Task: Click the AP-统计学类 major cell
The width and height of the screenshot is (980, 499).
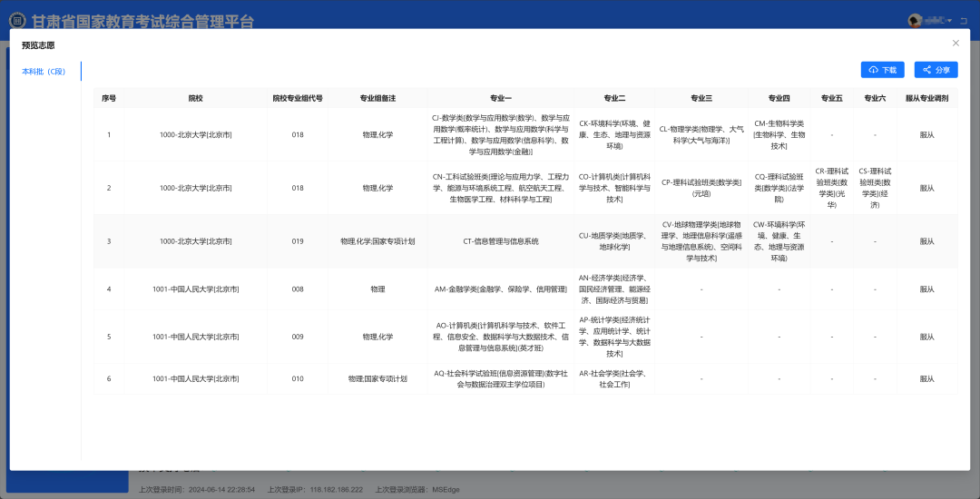Action: coord(614,337)
